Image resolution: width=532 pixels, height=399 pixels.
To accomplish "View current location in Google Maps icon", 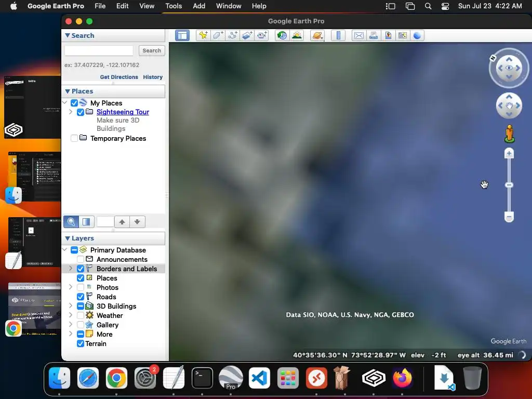I will point(388,35).
